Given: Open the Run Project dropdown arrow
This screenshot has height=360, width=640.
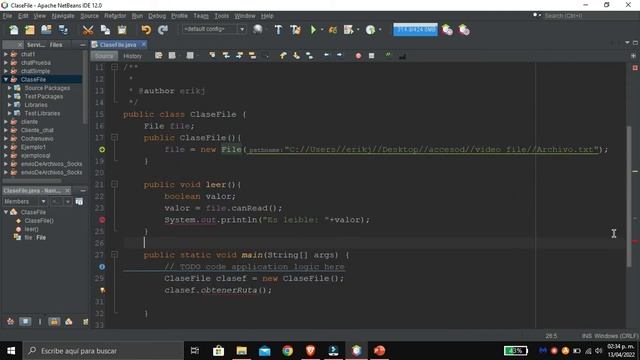Looking at the screenshot, I should [x=322, y=30].
